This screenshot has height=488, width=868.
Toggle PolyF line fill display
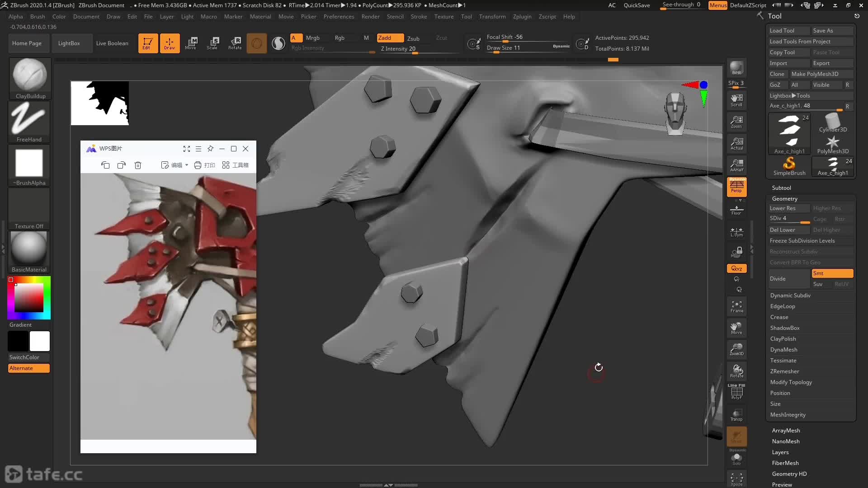tap(736, 392)
